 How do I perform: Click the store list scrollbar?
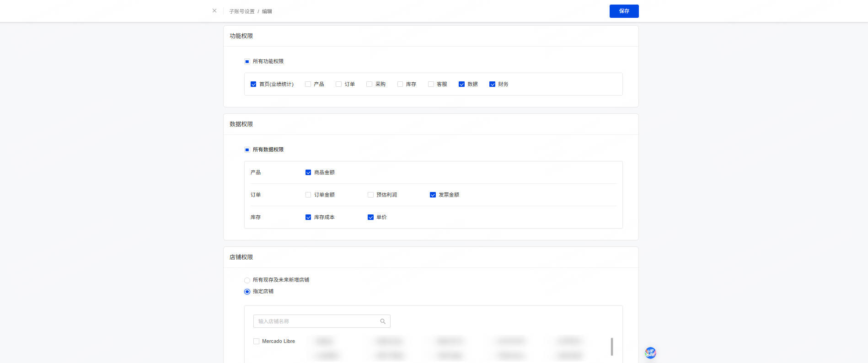[611, 347]
